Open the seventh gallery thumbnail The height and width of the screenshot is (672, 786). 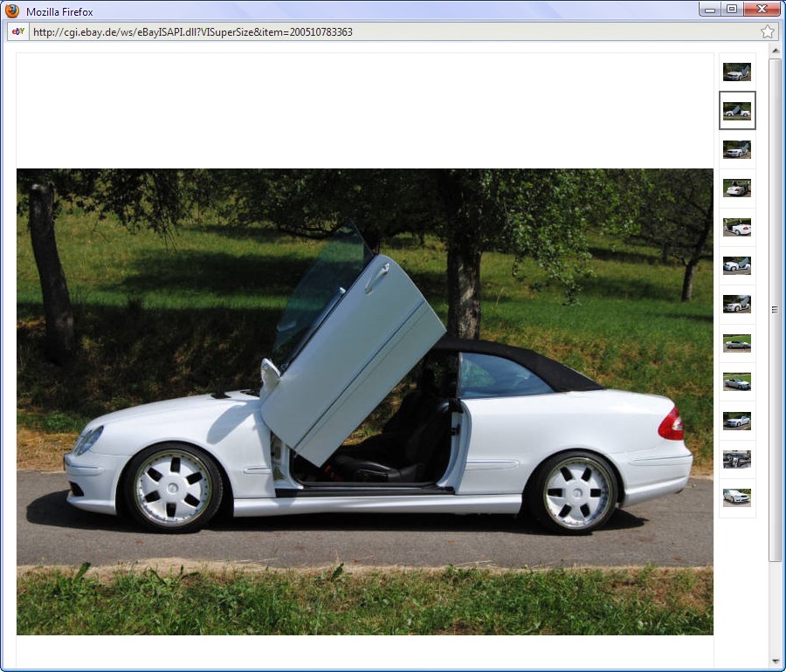(x=736, y=304)
